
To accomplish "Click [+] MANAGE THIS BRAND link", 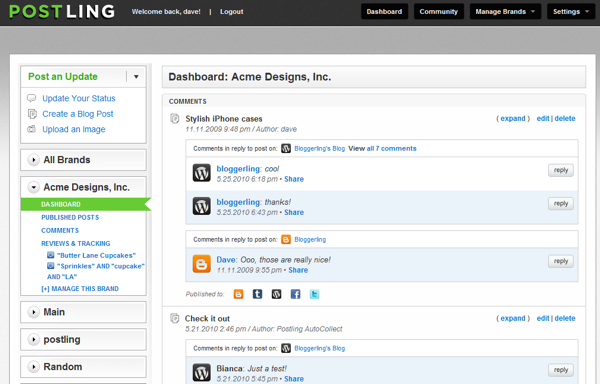I will point(80,288).
